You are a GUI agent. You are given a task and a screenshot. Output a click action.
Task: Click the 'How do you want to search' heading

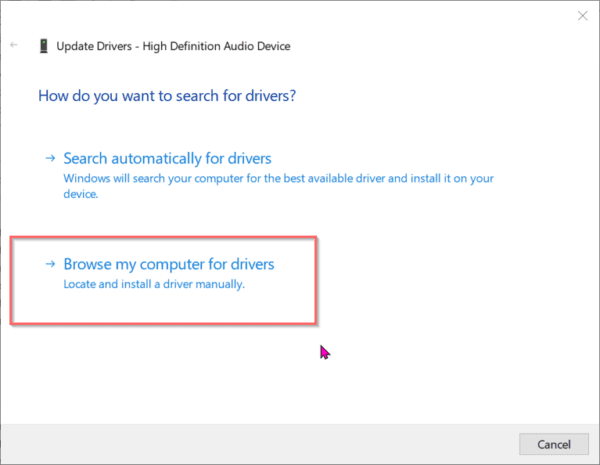(x=167, y=96)
